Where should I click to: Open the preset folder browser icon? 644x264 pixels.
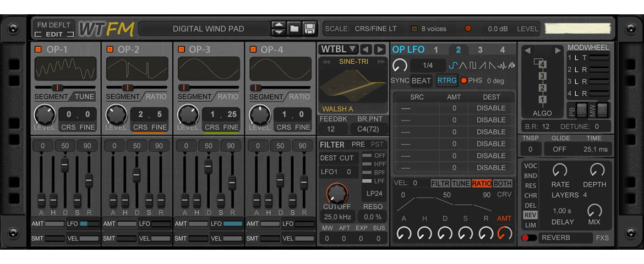(x=294, y=29)
